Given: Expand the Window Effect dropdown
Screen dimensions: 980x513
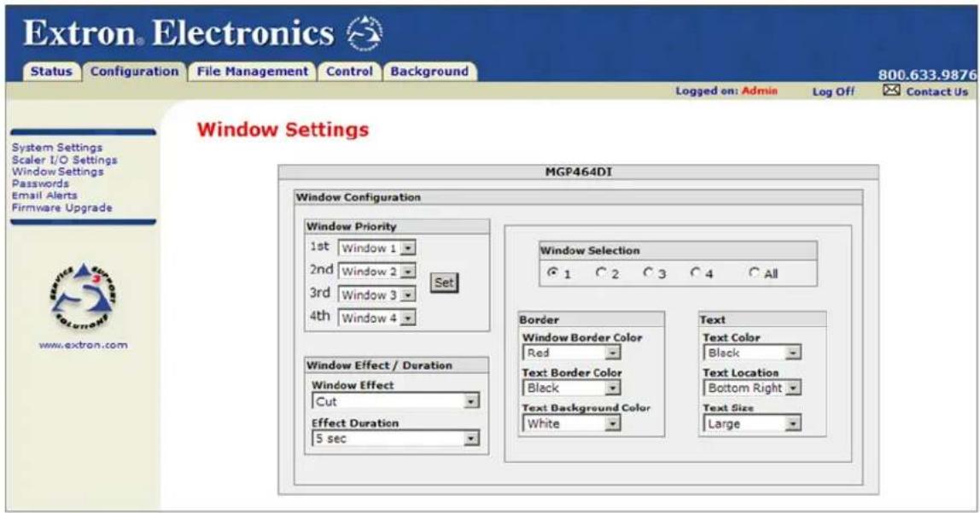Looking at the screenshot, I should click(x=395, y=401).
